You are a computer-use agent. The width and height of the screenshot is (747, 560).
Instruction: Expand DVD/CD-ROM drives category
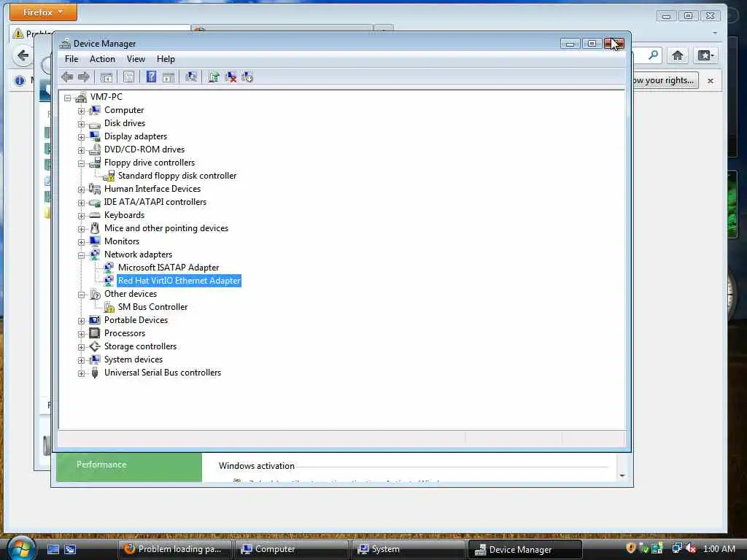point(82,150)
